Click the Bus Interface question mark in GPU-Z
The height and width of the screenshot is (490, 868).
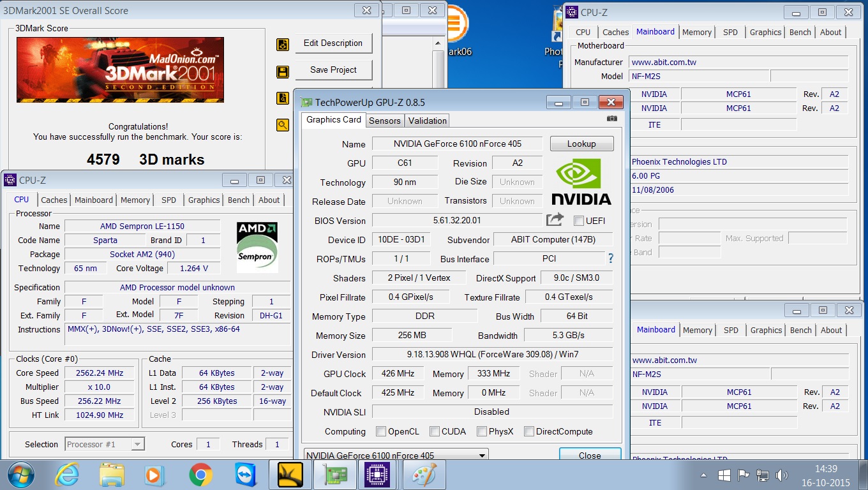(x=611, y=258)
